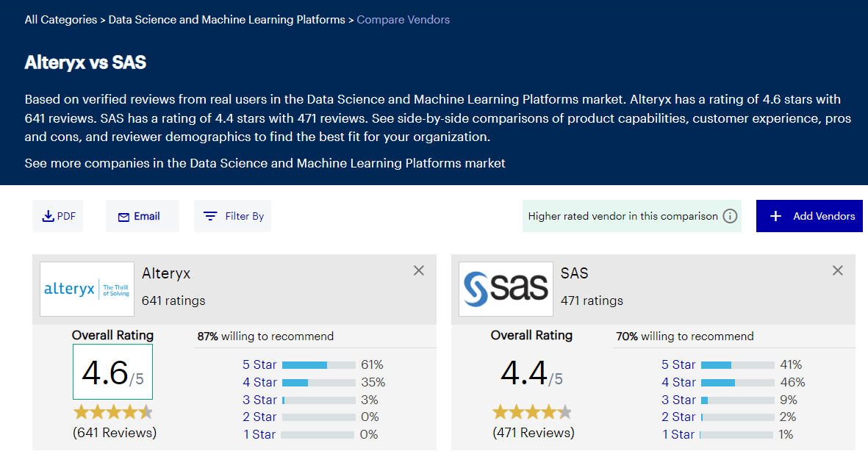Click SAS vendor name
The width and height of the screenshot is (868, 457).
(x=575, y=273)
